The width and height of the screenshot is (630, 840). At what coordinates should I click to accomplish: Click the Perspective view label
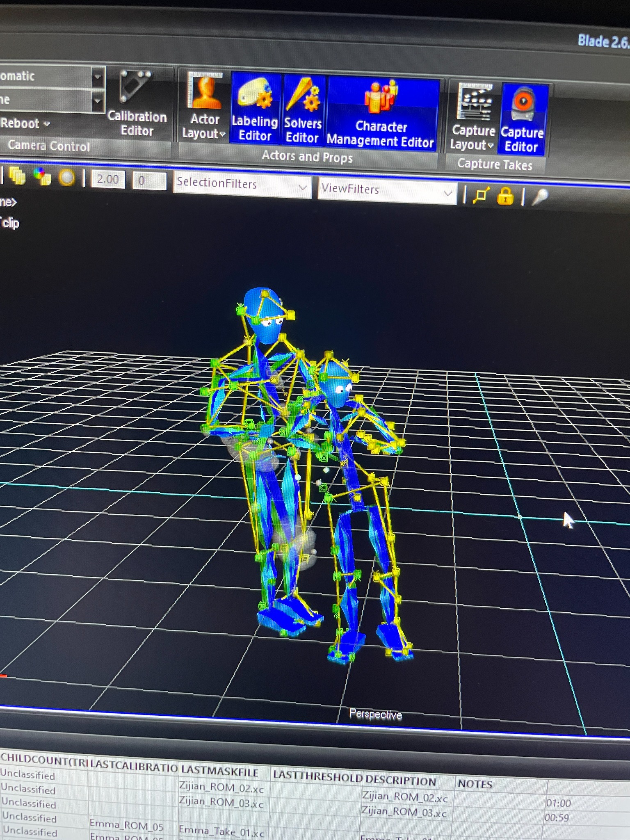(376, 714)
